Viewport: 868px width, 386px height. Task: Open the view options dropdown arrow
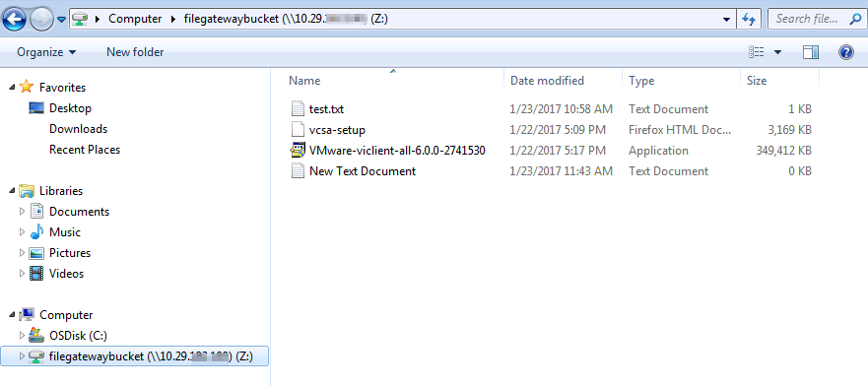[x=777, y=52]
